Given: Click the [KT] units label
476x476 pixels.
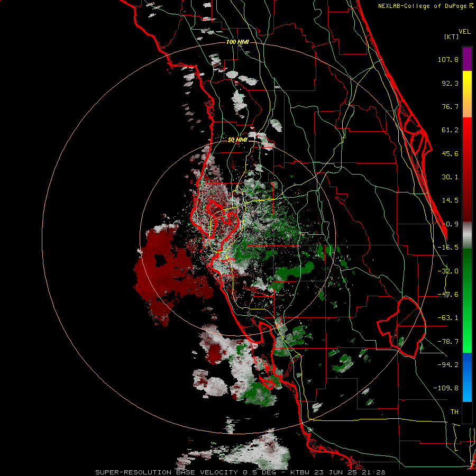Looking at the screenshot, I should tap(451, 36).
